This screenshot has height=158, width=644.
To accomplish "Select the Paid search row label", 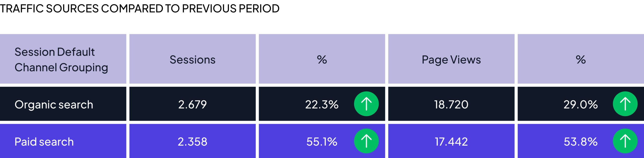I will pyautogui.click(x=44, y=142).
